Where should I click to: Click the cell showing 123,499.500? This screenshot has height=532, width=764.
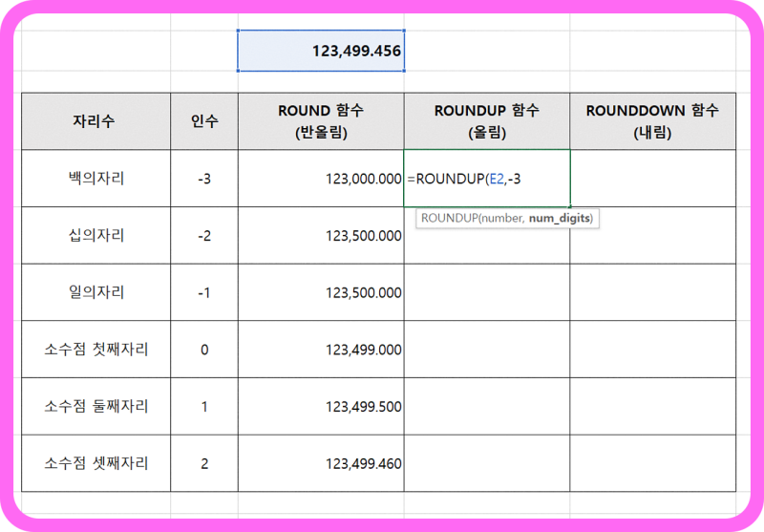321,406
